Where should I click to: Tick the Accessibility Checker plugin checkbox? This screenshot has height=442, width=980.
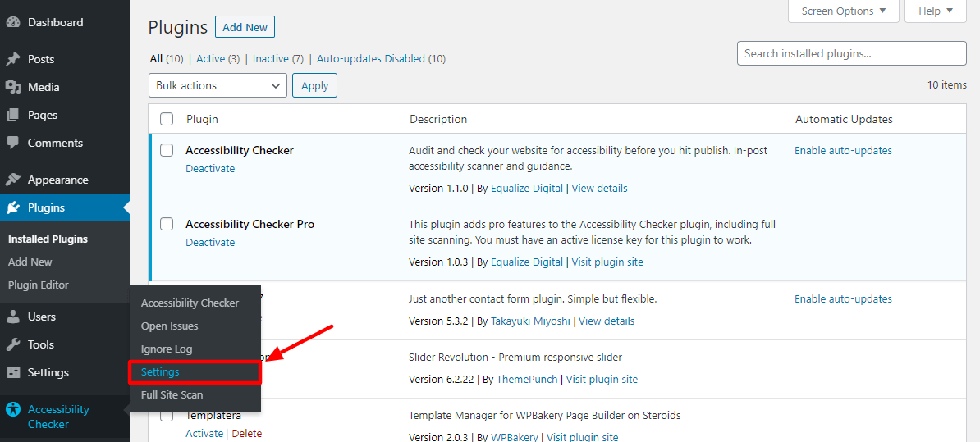pyautogui.click(x=167, y=150)
